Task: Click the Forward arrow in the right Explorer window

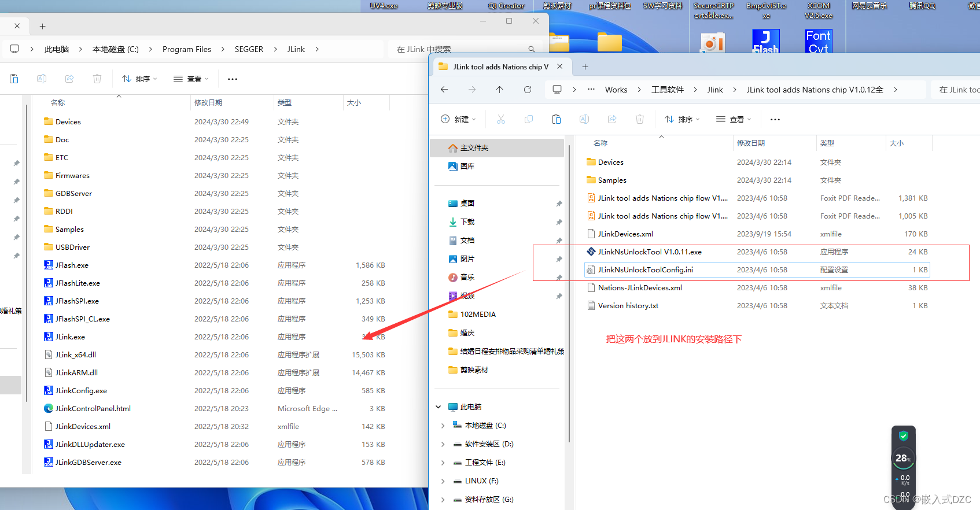Action: [472, 90]
